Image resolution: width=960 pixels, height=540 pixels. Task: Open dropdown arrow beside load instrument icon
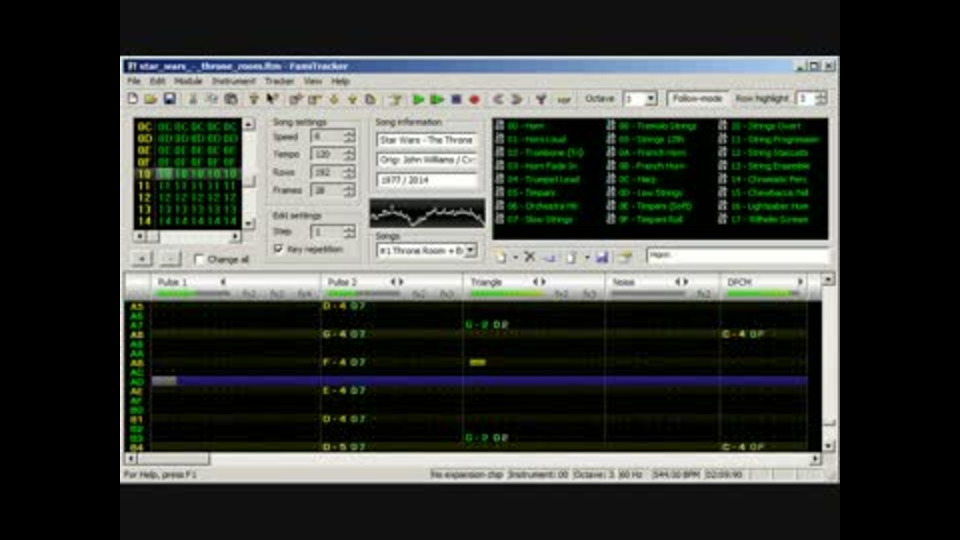pyautogui.click(x=587, y=257)
